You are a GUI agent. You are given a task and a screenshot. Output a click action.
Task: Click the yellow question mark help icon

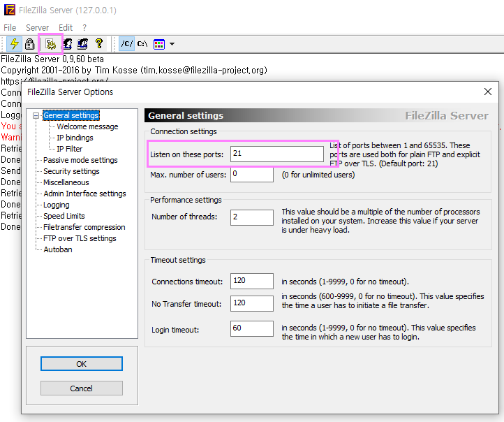pos(99,43)
